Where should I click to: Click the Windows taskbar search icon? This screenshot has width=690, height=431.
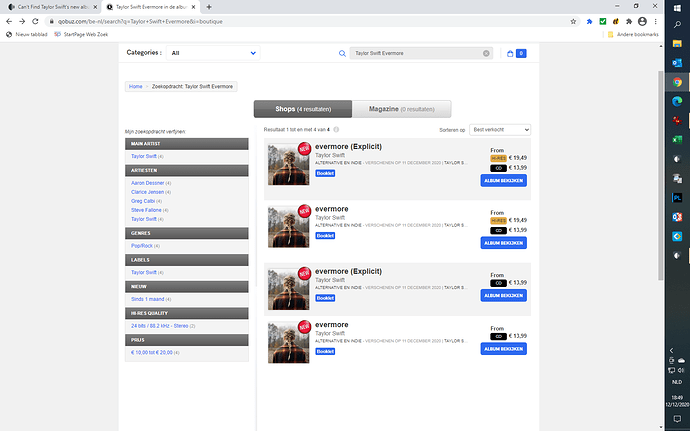pyautogui.click(x=677, y=25)
